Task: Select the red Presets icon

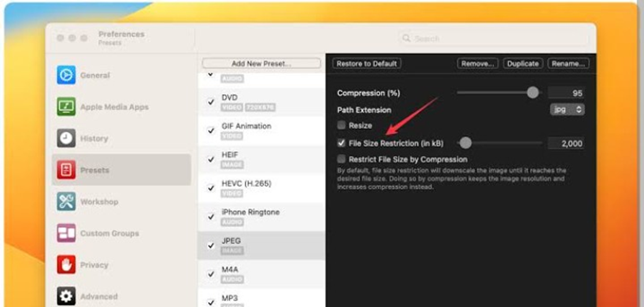Action: click(x=66, y=170)
